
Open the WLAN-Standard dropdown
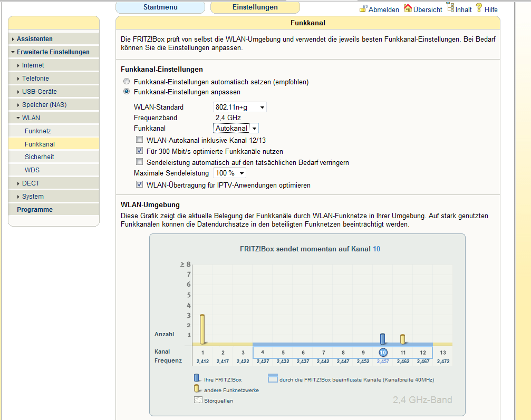pos(240,107)
